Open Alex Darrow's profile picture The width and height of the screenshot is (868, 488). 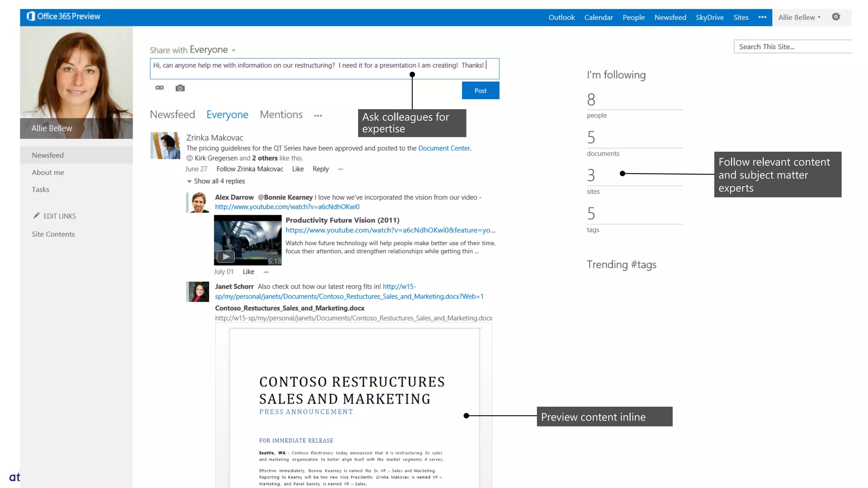tap(198, 202)
